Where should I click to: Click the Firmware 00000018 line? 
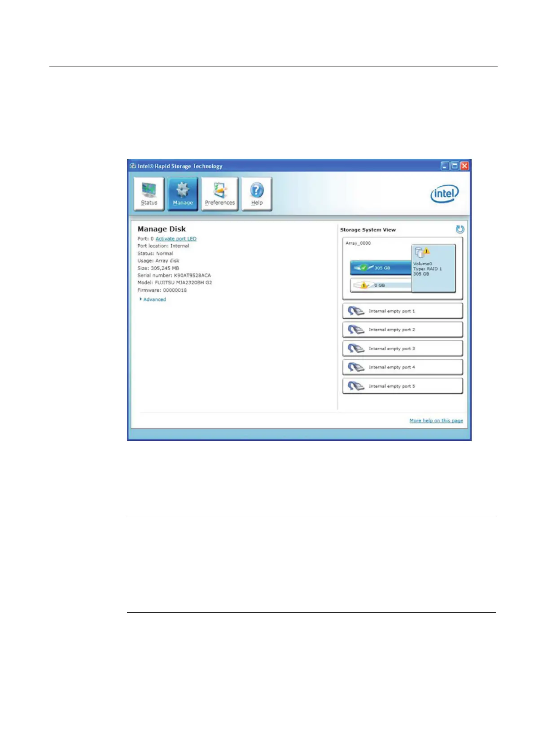click(162, 290)
